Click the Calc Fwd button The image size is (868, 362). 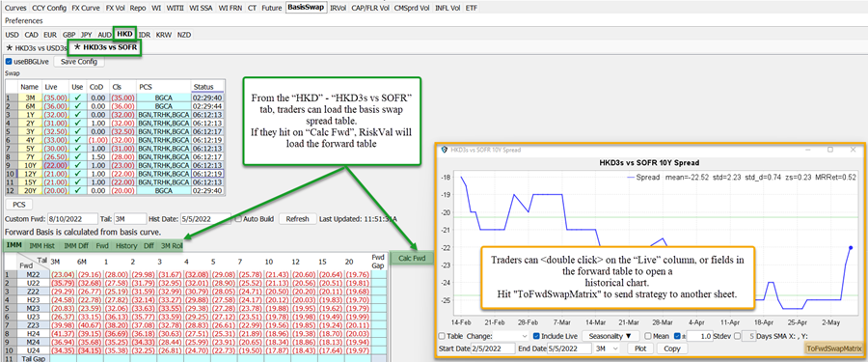click(412, 258)
